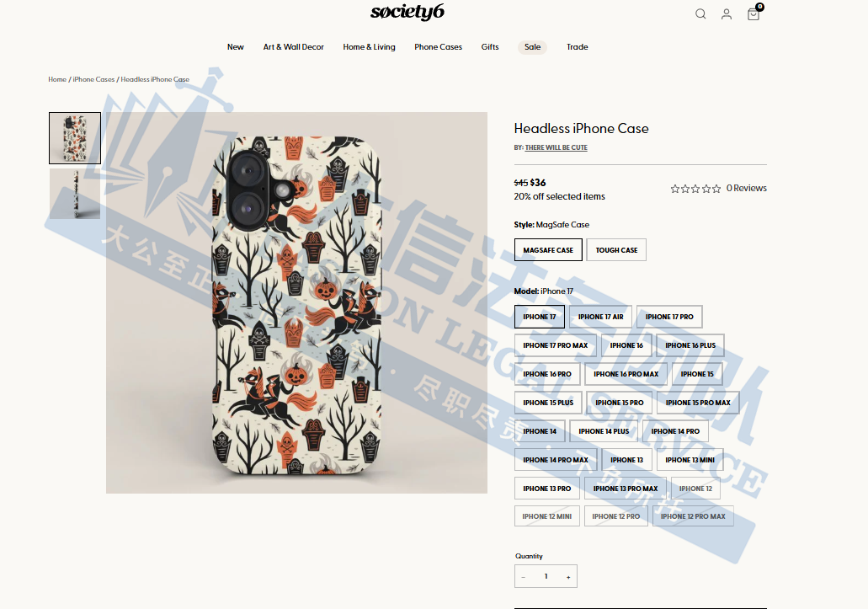Select the MagSafe Case style option

point(548,250)
